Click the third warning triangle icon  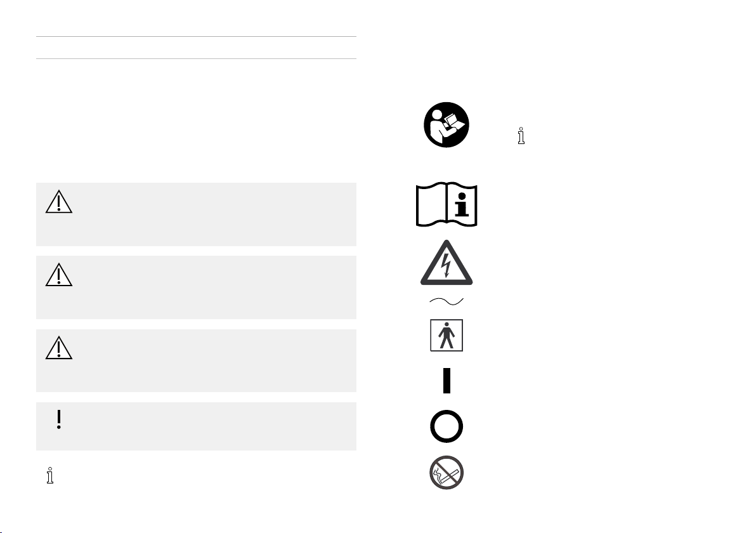click(x=59, y=348)
